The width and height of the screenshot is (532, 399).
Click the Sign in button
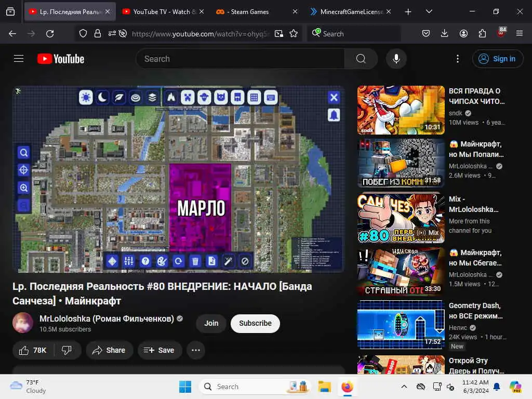(497, 59)
